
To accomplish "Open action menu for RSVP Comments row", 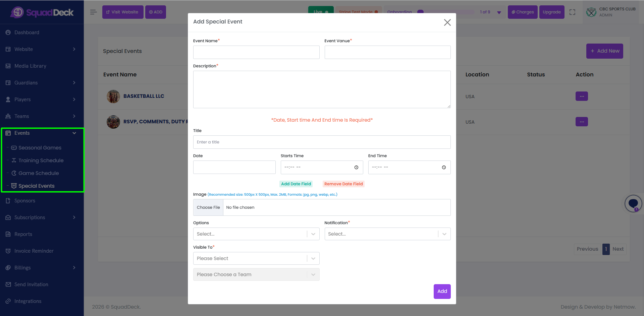I will (582, 122).
